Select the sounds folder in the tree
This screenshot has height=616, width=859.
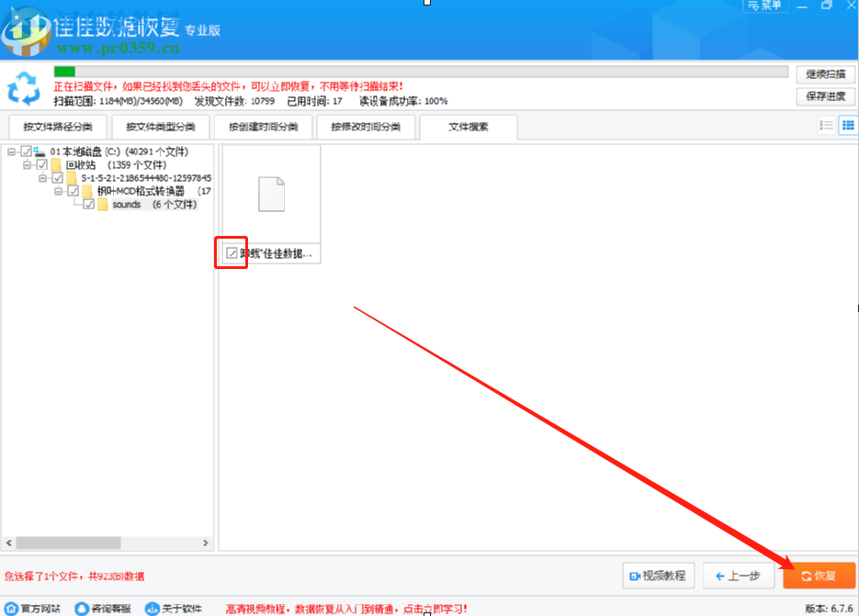click(125, 205)
